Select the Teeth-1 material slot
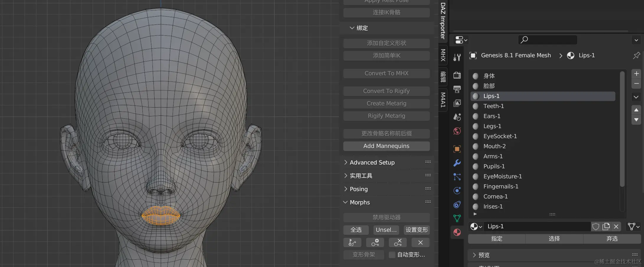This screenshot has height=267, width=644. 493,106
